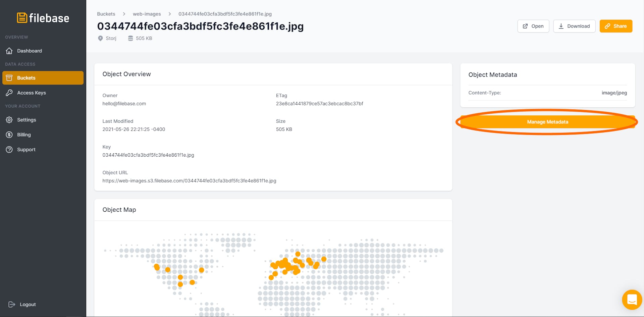Click the Billing dollar icon
644x317 pixels.
[9, 135]
